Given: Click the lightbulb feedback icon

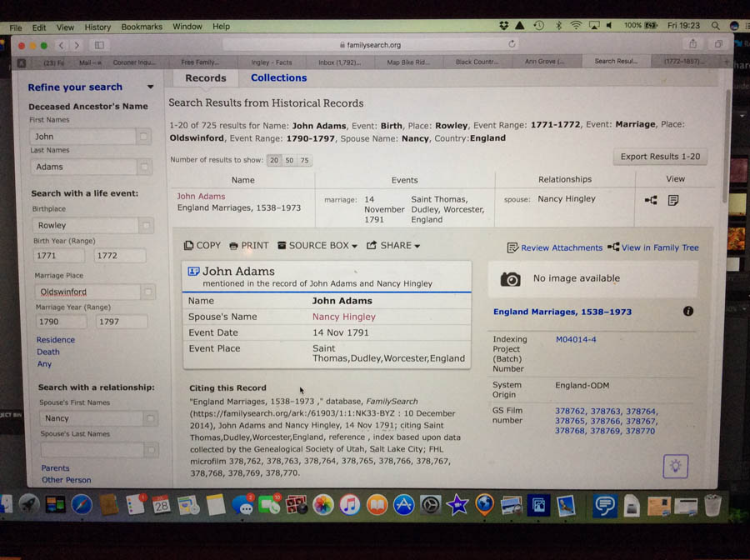Looking at the screenshot, I should coord(675,466).
